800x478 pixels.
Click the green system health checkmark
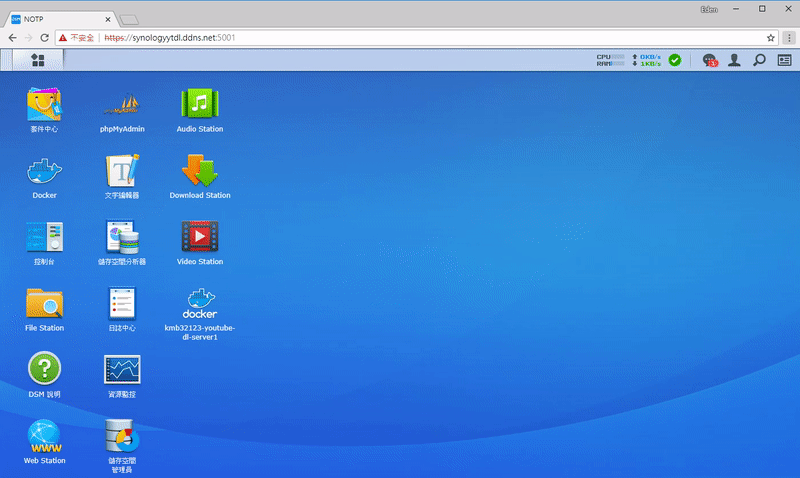point(674,60)
